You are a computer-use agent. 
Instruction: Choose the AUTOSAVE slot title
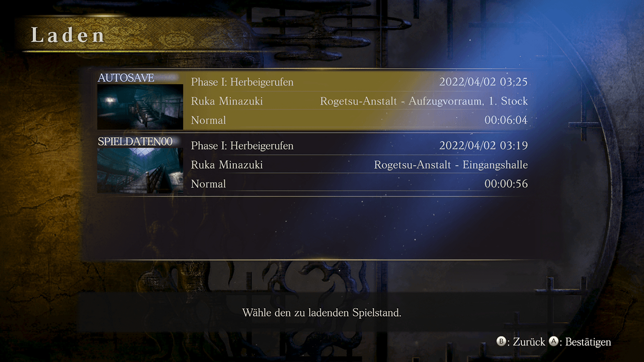(x=126, y=78)
